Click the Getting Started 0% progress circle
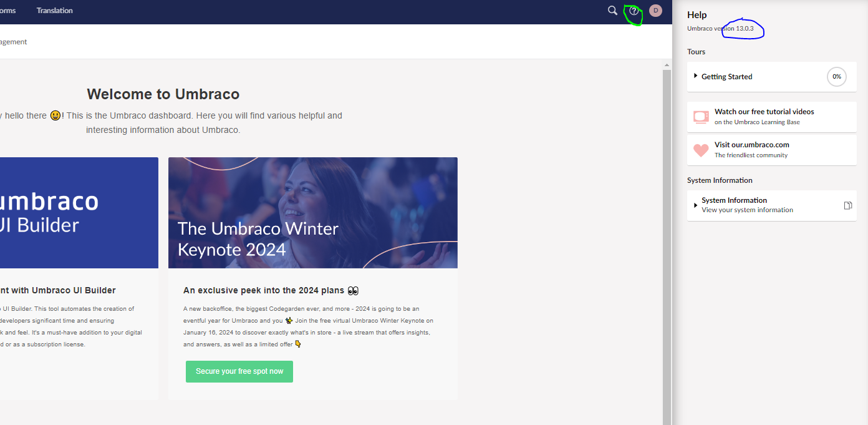Image resolution: width=868 pixels, height=425 pixels. pos(837,77)
